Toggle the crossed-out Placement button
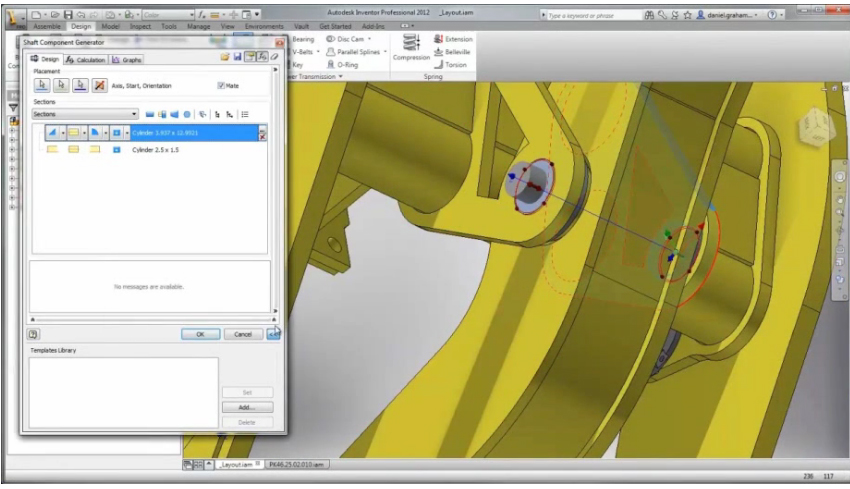850x489 pixels. click(98, 86)
